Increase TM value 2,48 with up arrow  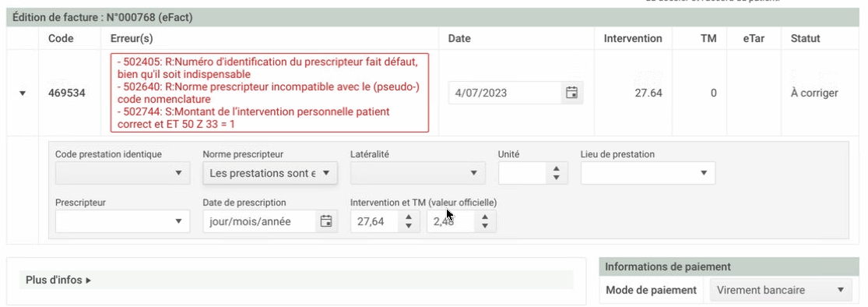coord(485,217)
